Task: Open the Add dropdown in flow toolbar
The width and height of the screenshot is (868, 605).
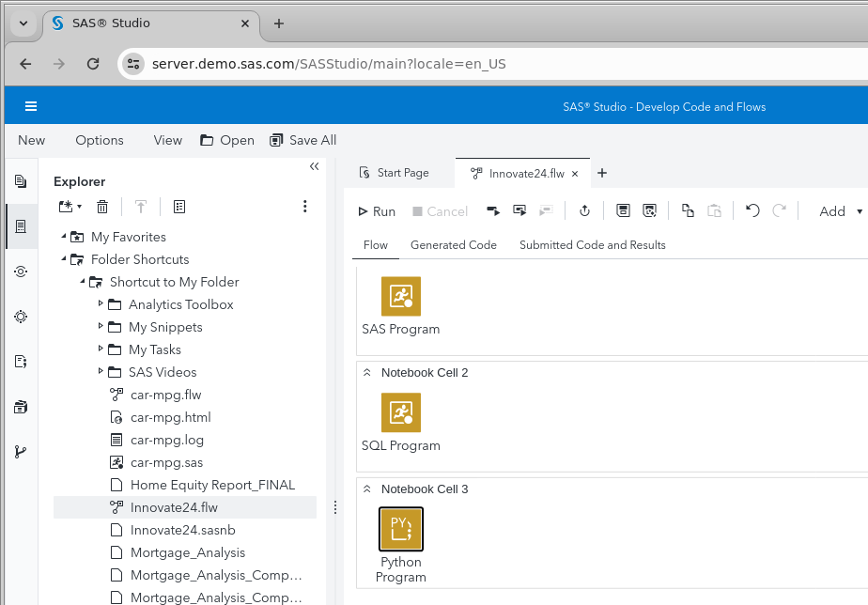Action: [836, 210]
